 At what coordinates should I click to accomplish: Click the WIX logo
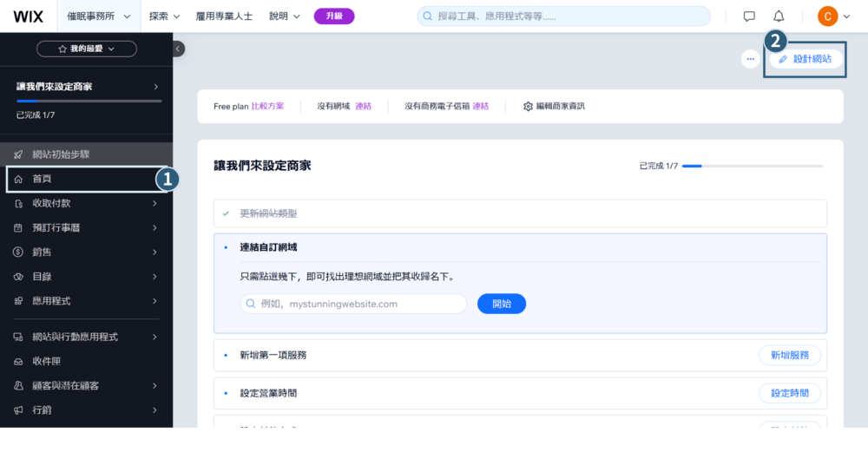29,16
